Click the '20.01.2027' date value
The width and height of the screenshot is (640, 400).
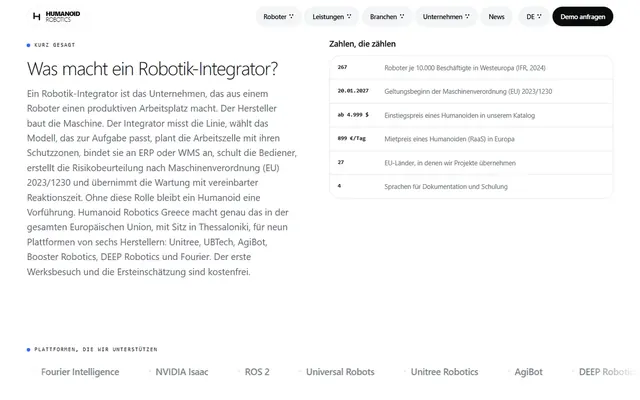pyautogui.click(x=353, y=91)
